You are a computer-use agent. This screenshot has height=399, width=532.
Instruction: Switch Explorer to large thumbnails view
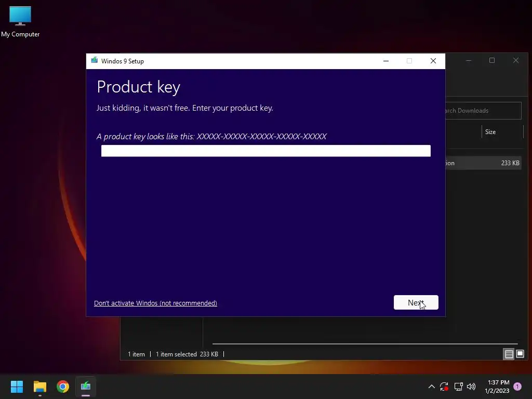coord(520,354)
